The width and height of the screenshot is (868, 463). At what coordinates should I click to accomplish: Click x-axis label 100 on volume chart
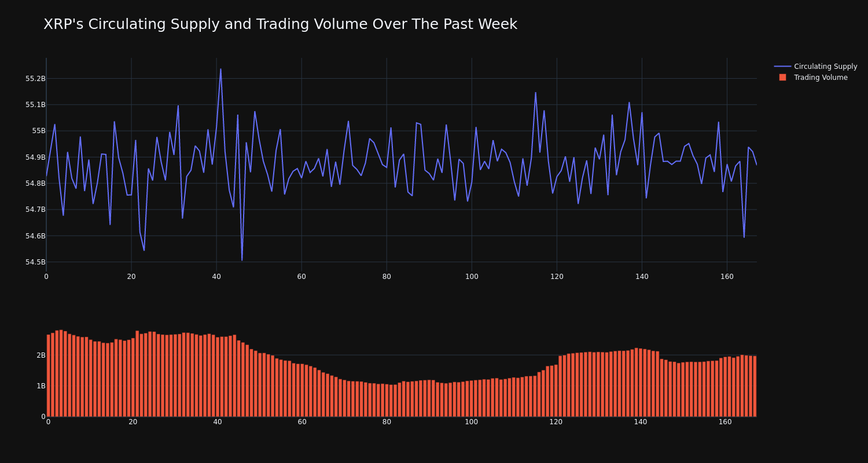click(x=472, y=422)
